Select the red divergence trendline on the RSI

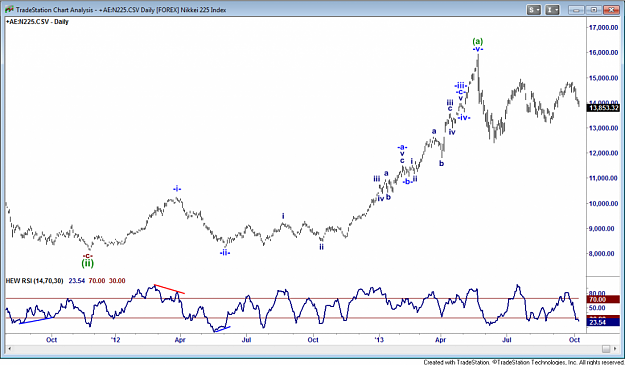tap(169, 289)
